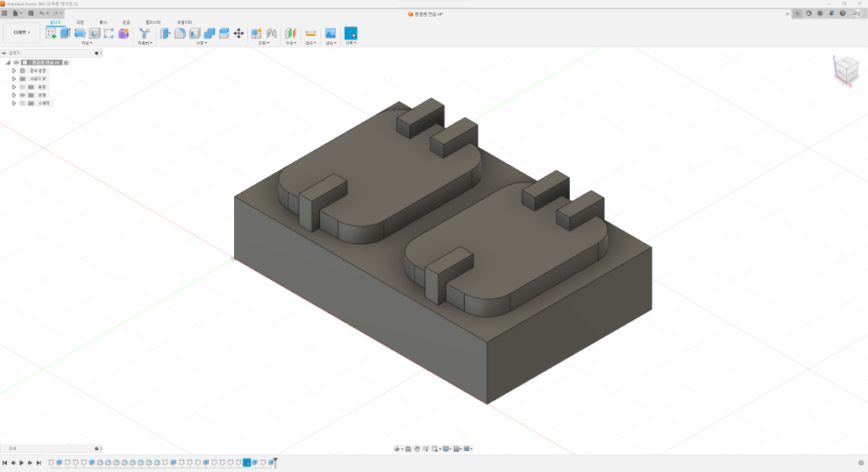Click the Measure ruler icon
Screen dimensions: 868x472
pos(310,33)
